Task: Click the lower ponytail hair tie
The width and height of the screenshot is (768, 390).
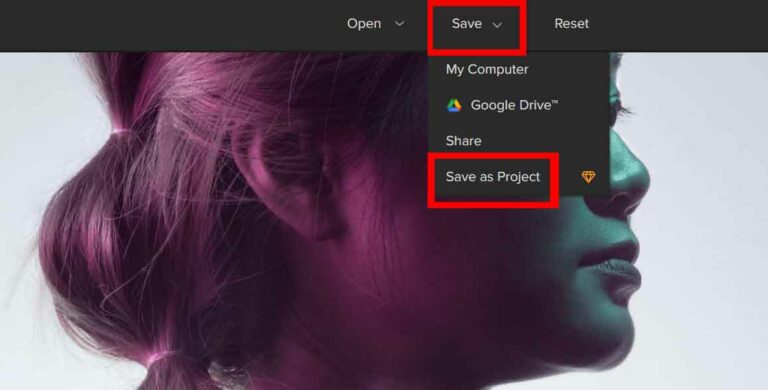Action: [162, 358]
